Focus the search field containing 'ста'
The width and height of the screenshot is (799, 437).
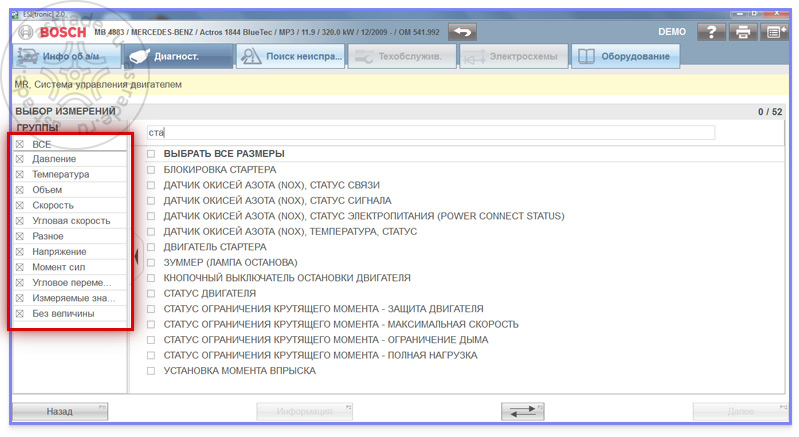pos(431,133)
